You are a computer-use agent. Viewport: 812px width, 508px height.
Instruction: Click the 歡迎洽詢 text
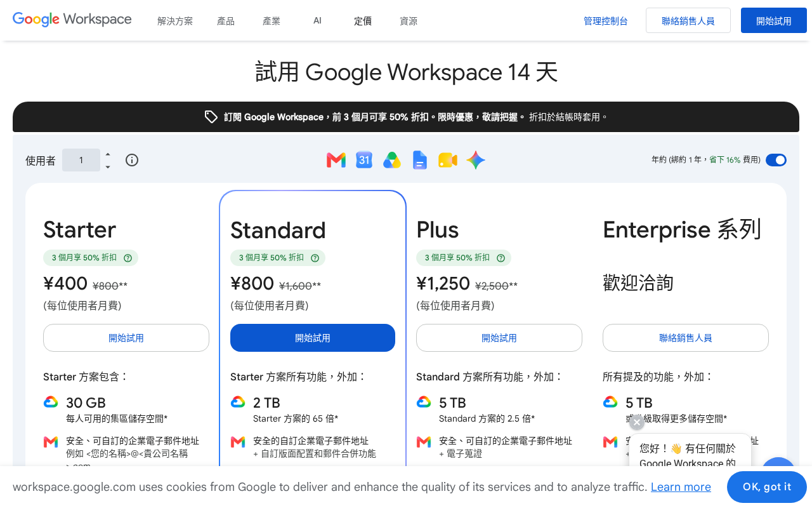pos(638,283)
